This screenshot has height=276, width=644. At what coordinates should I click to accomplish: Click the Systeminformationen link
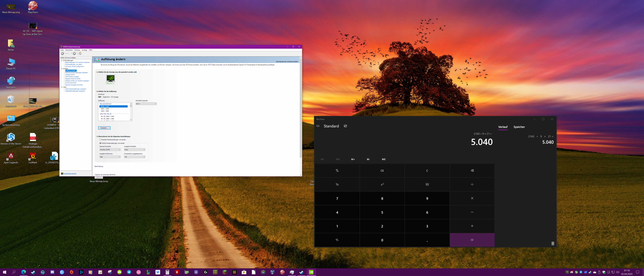tap(70, 174)
